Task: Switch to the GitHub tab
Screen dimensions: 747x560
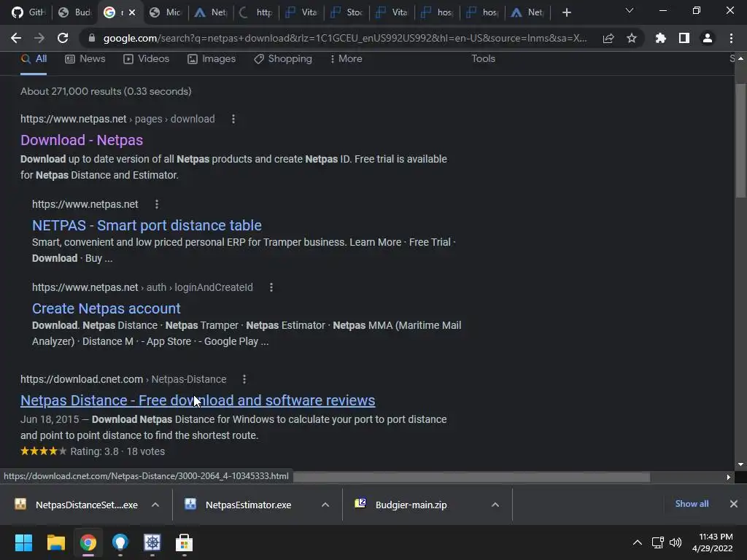Action: (x=27, y=12)
